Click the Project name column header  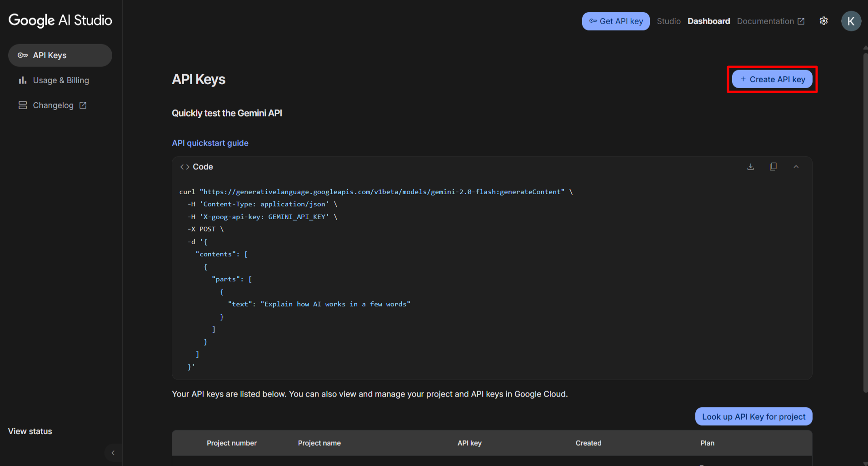click(x=319, y=443)
